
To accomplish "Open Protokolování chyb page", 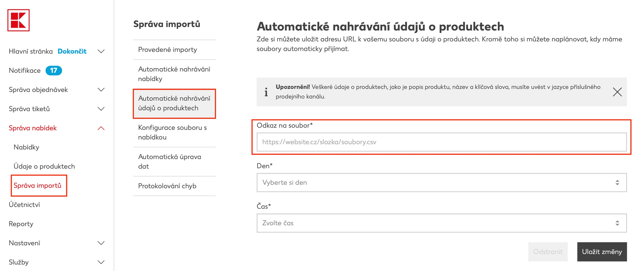I will [167, 186].
